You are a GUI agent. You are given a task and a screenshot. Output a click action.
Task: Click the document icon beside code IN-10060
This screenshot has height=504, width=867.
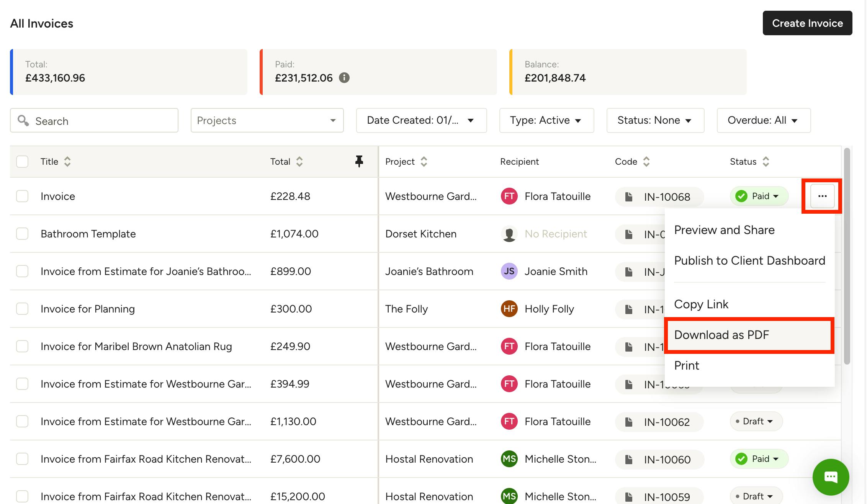(x=628, y=460)
